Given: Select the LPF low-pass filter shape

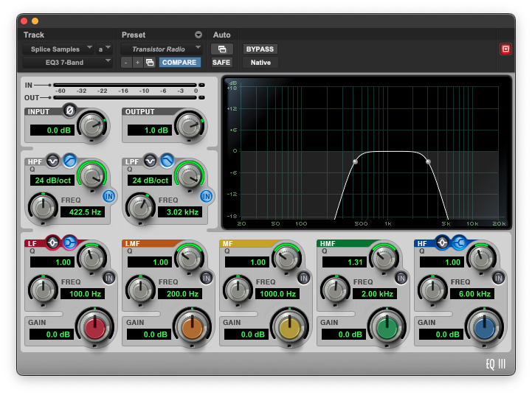Looking at the screenshot, I should (167, 160).
